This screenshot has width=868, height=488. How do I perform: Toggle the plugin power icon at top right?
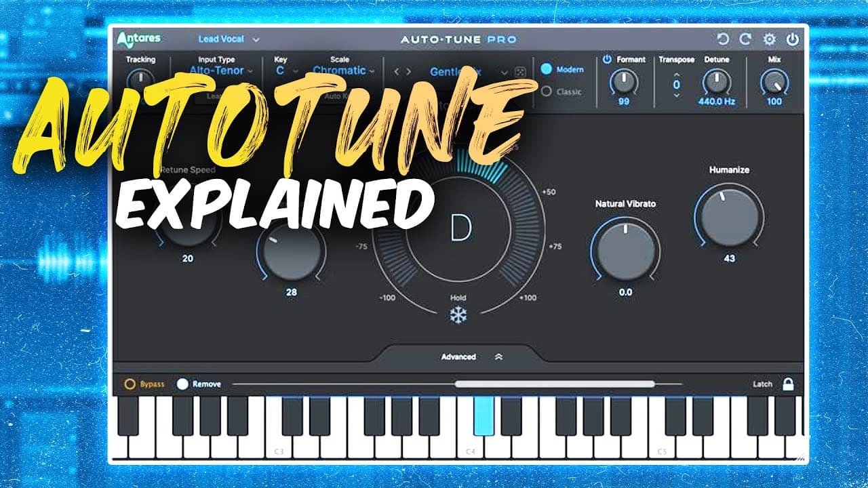click(792, 39)
